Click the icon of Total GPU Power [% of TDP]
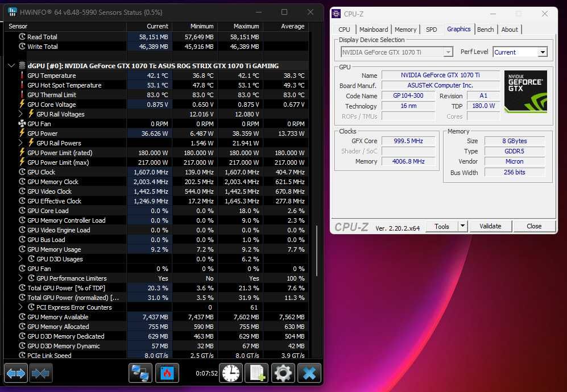567x392 pixels. tap(22, 288)
